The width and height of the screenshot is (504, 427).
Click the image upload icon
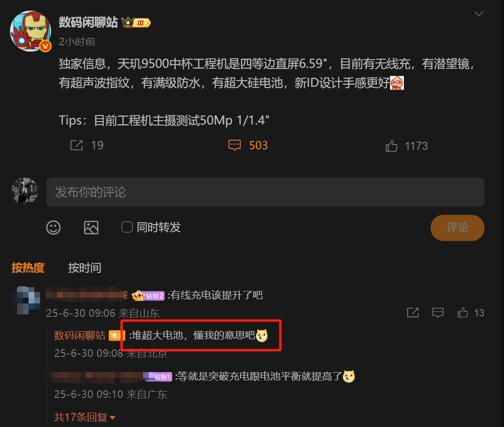click(x=91, y=228)
